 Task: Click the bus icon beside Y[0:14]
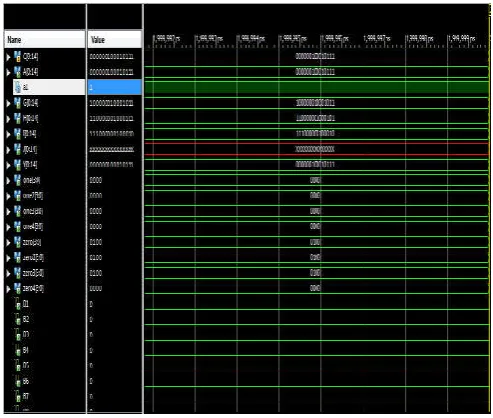point(17,165)
